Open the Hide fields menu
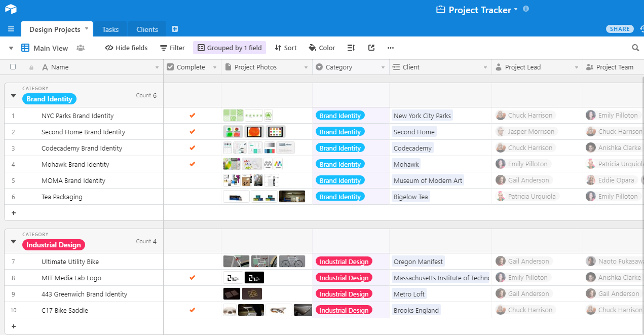This screenshot has height=335, width=644. click(x=126, y=48)
